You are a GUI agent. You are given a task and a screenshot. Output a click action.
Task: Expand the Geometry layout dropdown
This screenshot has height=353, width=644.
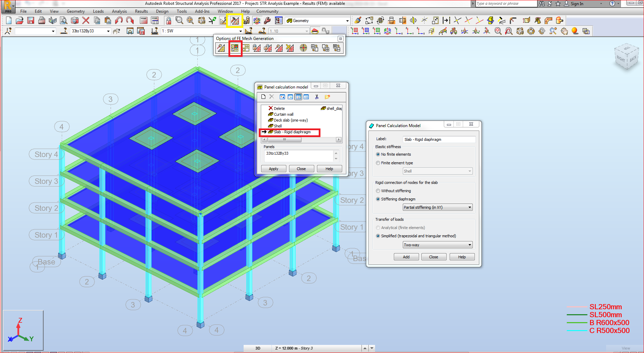coord(347,21)
